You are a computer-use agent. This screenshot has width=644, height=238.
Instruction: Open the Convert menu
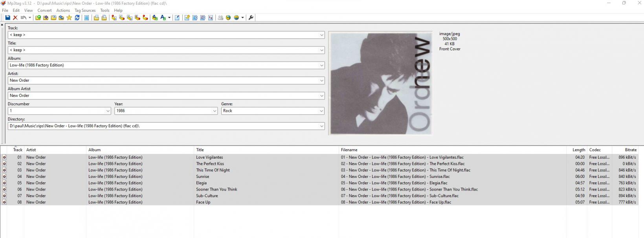point(44,11)
